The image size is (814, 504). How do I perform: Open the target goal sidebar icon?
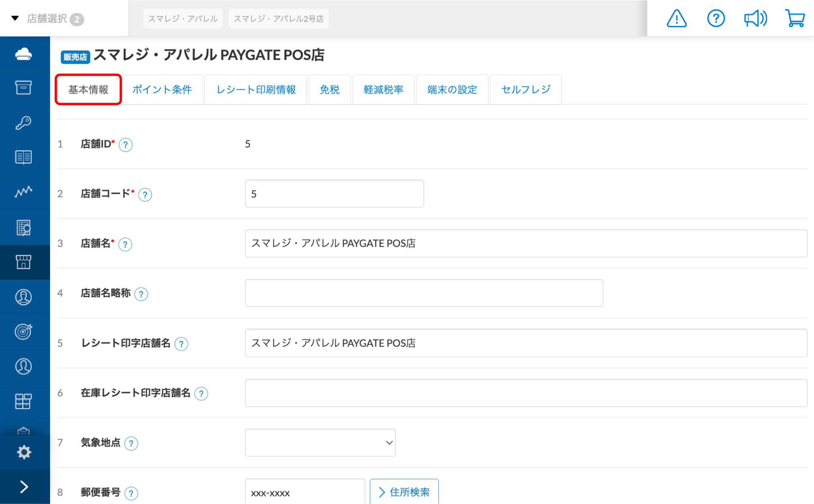(x=24, y=332)
